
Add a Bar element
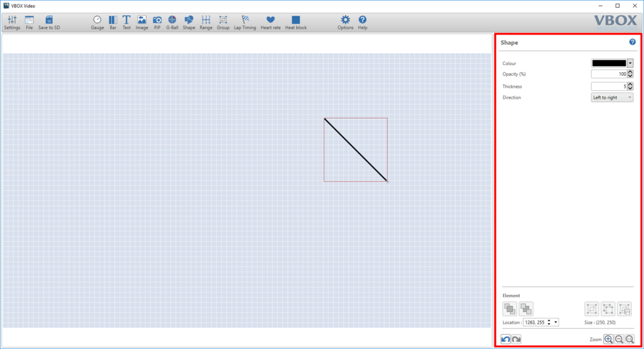point(113,23)
